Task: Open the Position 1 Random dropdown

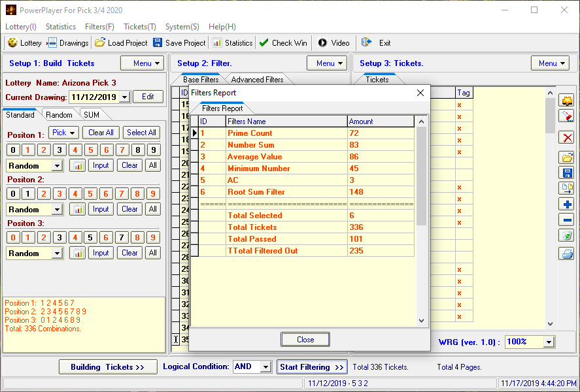Action: (x=56, y=165)
